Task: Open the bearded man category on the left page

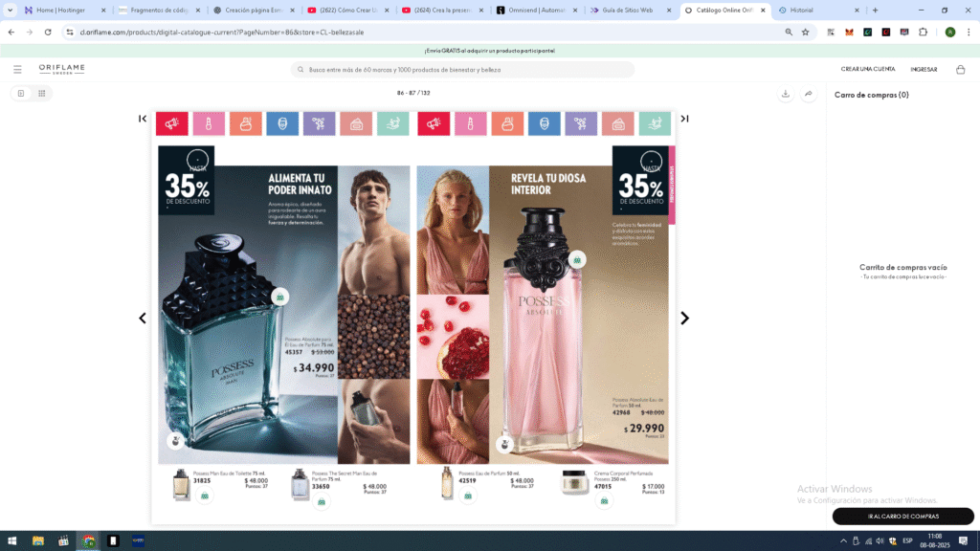Action: (x=282, y=123)
